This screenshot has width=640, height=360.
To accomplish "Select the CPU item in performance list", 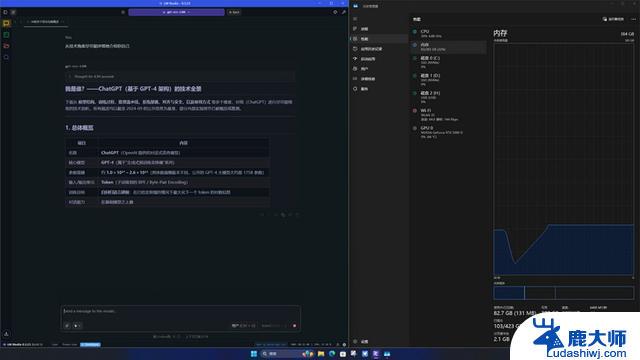I will tap(449, 33).
